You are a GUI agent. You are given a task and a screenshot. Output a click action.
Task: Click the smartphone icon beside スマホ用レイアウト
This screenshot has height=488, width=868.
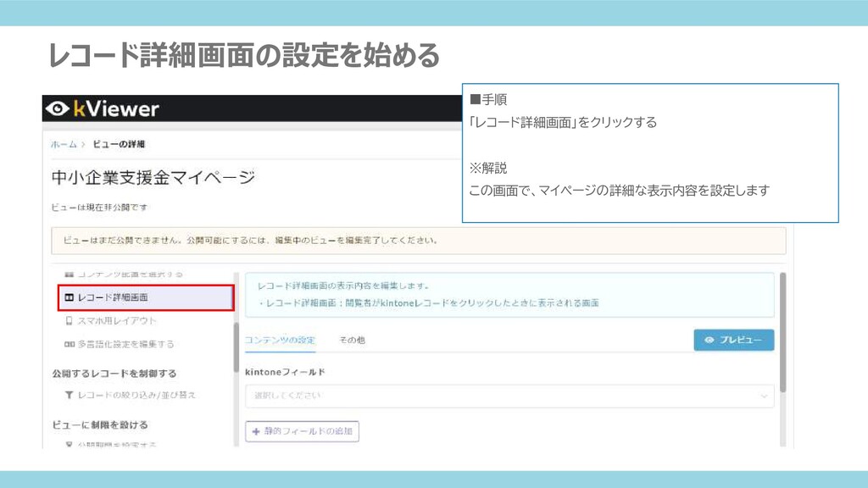tap(69, 321)
